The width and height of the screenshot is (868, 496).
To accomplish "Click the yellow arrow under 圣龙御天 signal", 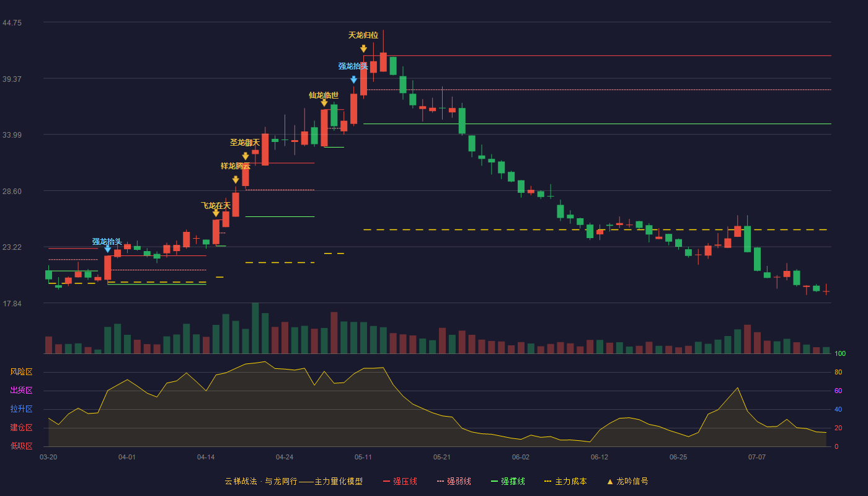I will pyautogui.click(x=246, y=156).
